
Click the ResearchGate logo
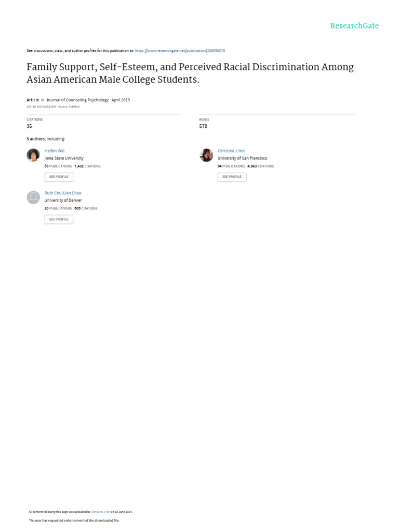pyautogui.click(x=354, y=25)
